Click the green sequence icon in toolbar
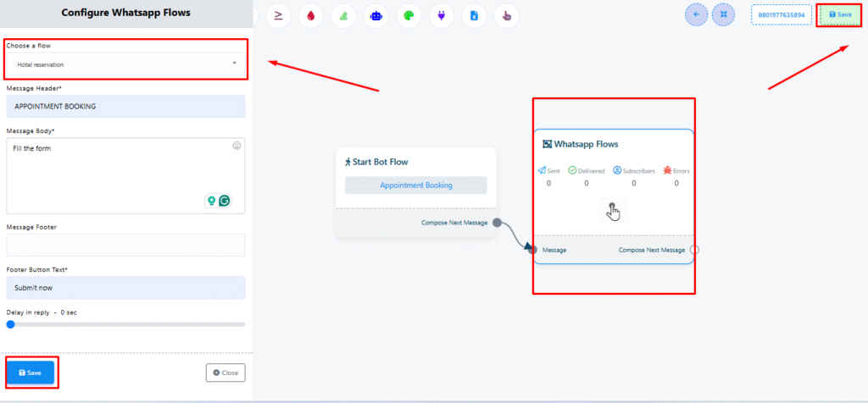This screenshot has height=403, width=868. (343, 16)
